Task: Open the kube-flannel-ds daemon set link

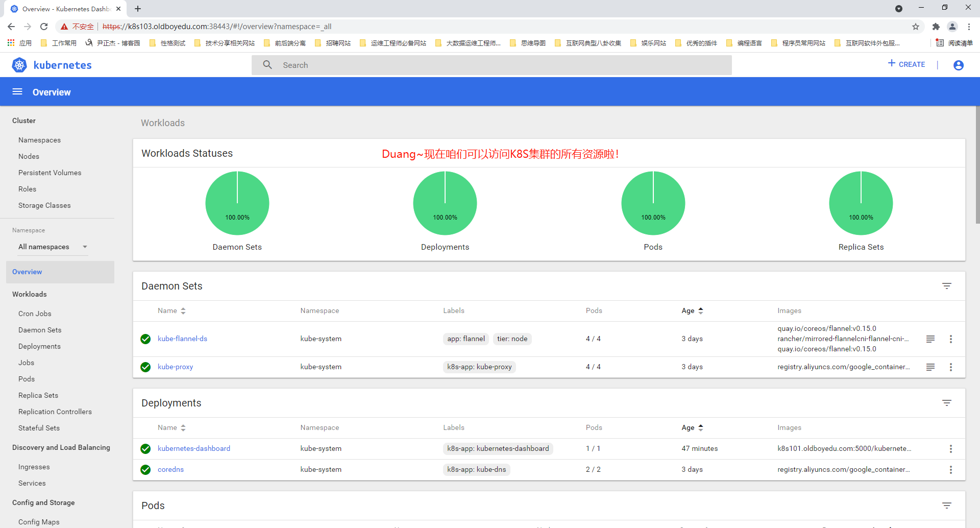Action: pos(182,339)
